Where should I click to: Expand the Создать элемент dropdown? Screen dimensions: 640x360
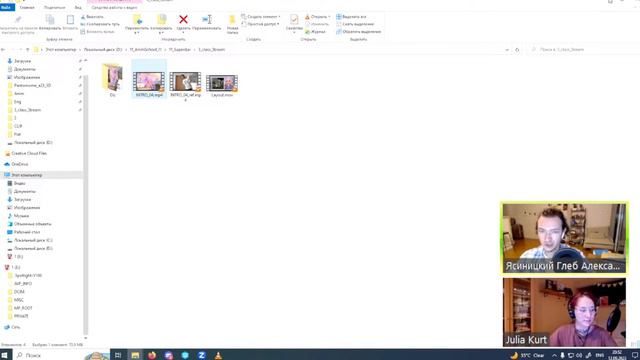tap(261, 17)
